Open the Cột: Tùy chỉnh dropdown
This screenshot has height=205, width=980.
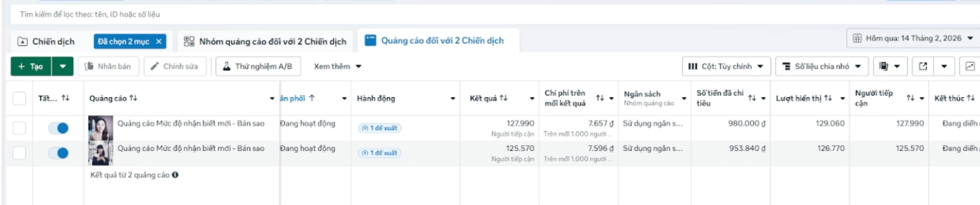point(726,66)
